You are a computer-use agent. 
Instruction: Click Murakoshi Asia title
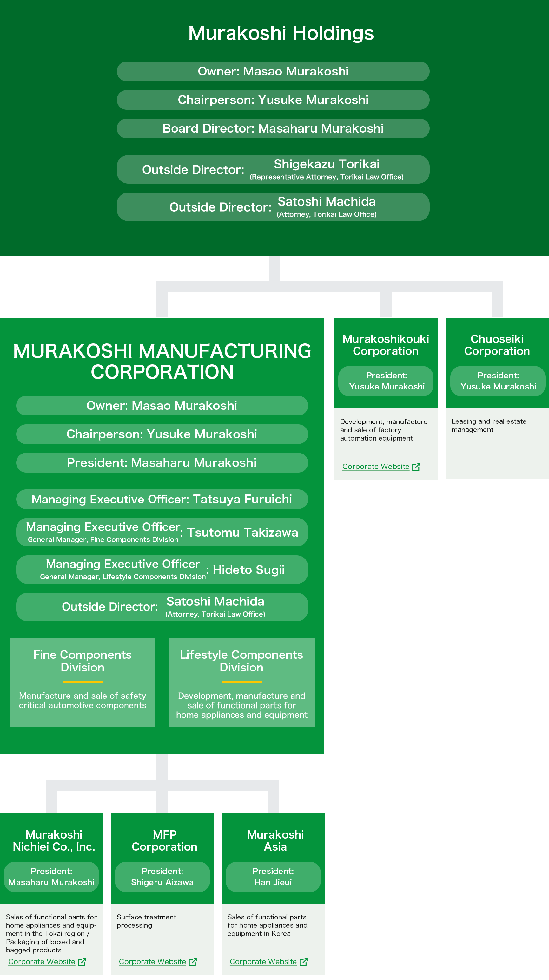click(275, 840)
